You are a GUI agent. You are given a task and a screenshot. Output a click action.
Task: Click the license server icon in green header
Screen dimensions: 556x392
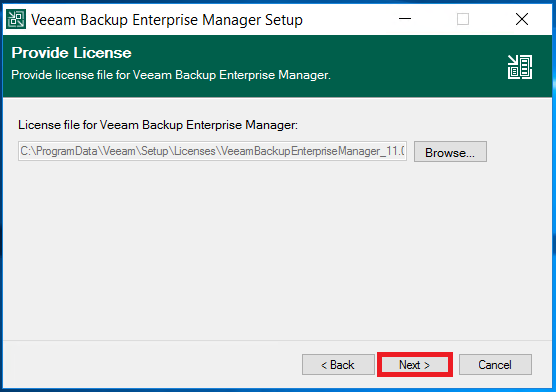520,67
